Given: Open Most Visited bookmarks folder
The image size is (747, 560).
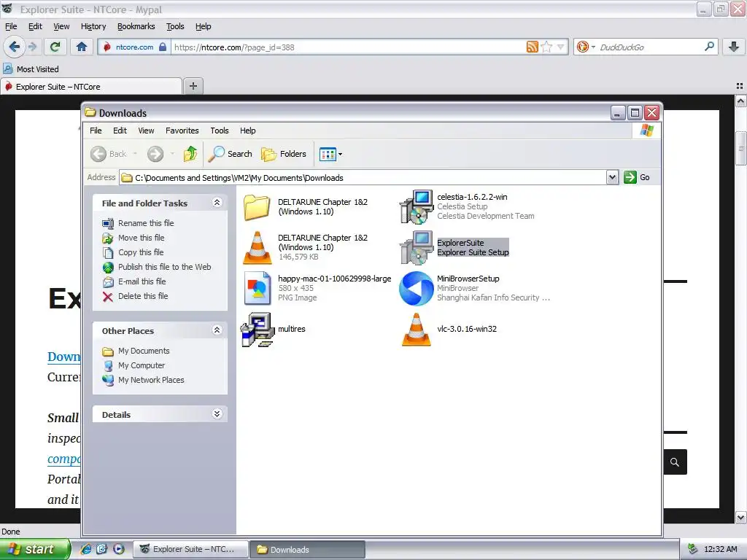Looking at the screenshot, I should point(31,69).
